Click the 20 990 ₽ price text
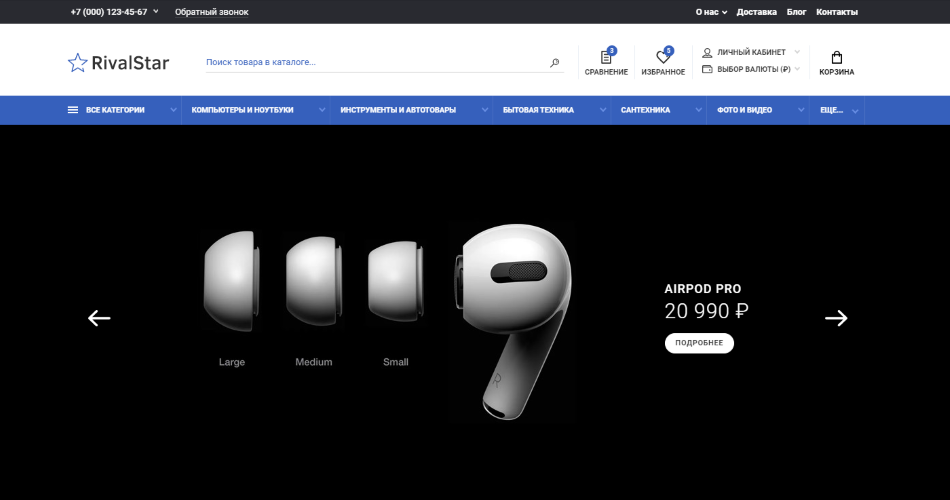 click(706, 311)
